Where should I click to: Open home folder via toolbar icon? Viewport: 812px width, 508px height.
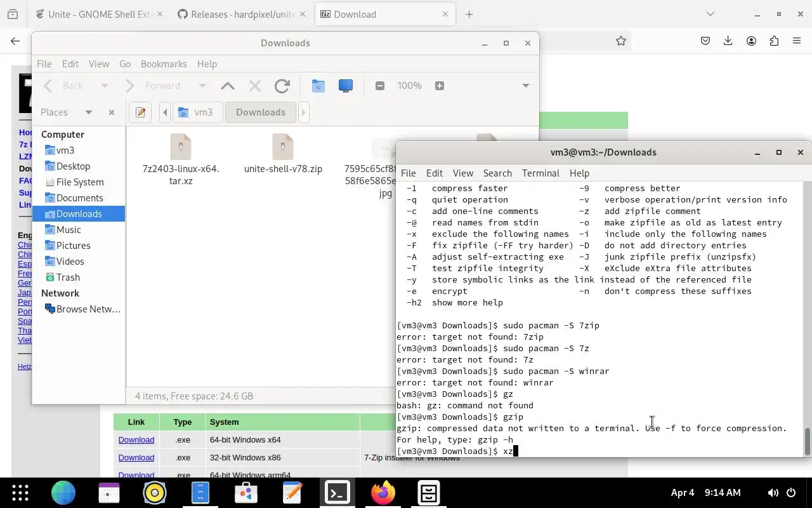318,86
